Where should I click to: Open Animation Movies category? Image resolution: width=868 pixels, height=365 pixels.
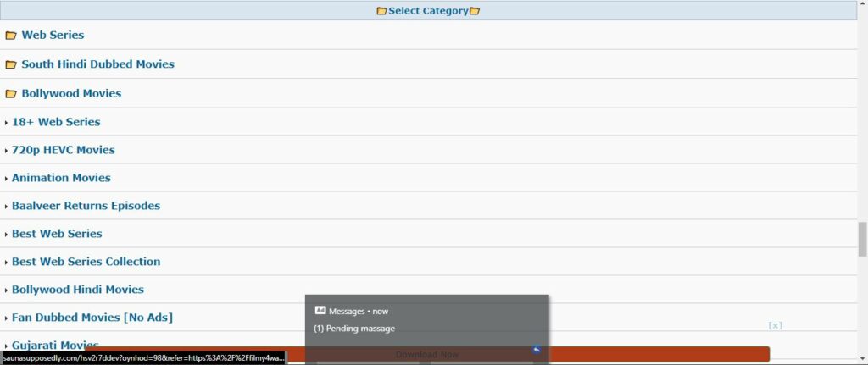click(x=61, y=178)
